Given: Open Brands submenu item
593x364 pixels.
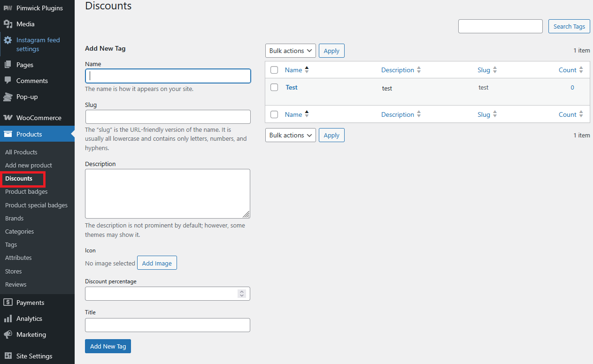Looking at the screenshot, I should click(x=14, y=218).
